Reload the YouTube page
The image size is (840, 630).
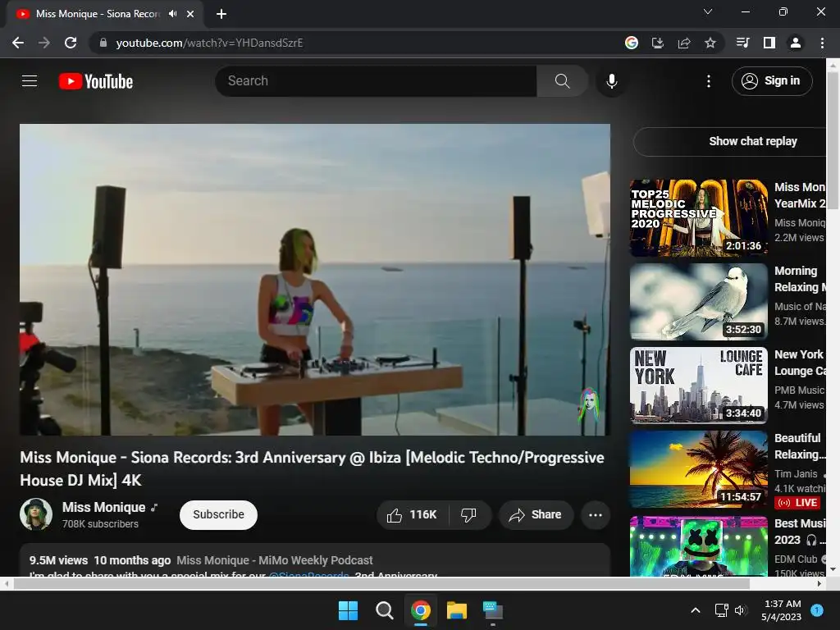pos(71,43)
